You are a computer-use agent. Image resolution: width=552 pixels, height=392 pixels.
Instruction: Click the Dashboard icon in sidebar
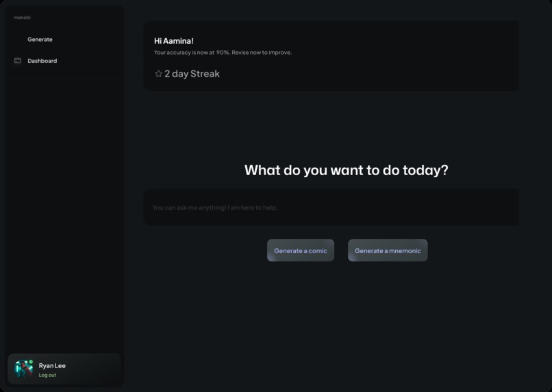coord(18,60)
